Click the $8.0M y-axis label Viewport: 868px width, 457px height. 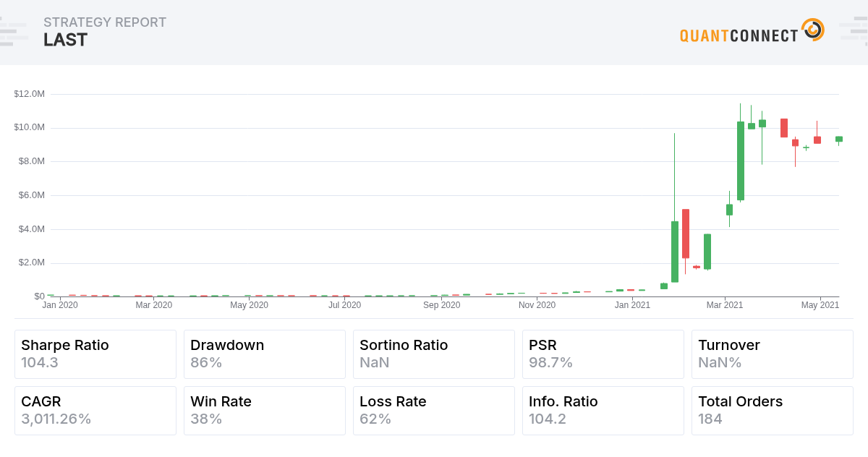tap(32, 161)
